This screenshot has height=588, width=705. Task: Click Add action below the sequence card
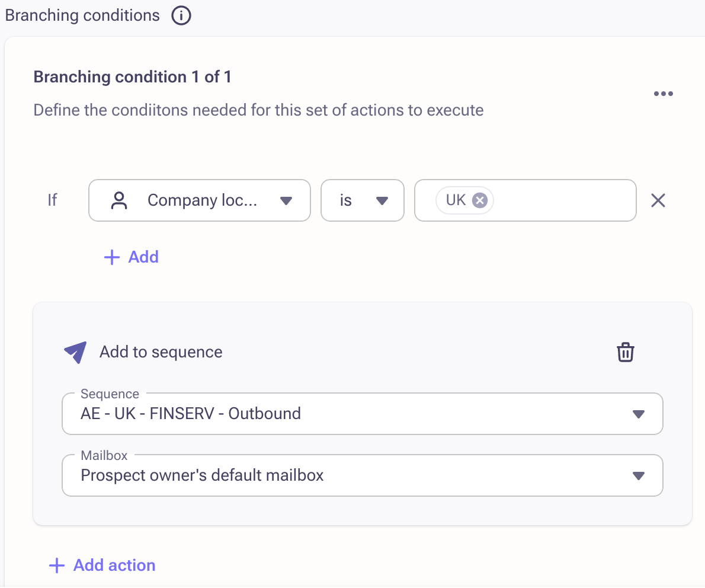coord(101,565)
